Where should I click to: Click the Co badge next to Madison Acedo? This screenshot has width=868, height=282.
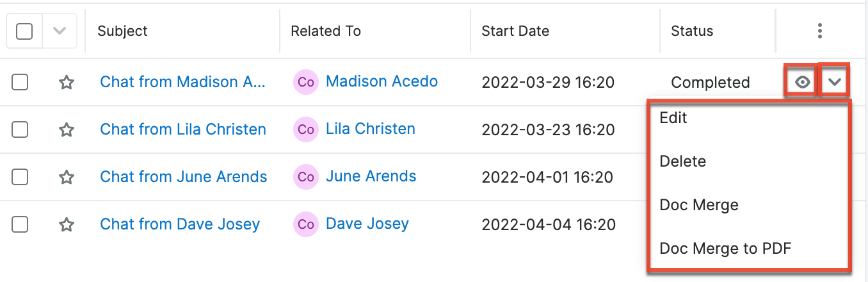click(x=306, y=82)
